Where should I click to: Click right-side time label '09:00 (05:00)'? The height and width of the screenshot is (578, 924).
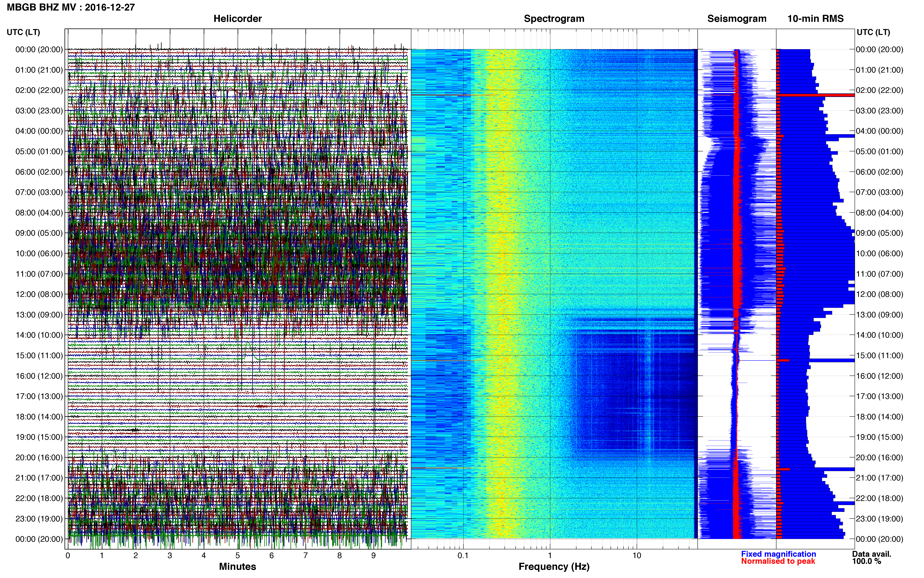pyautogui.click(x=879, y=233)
